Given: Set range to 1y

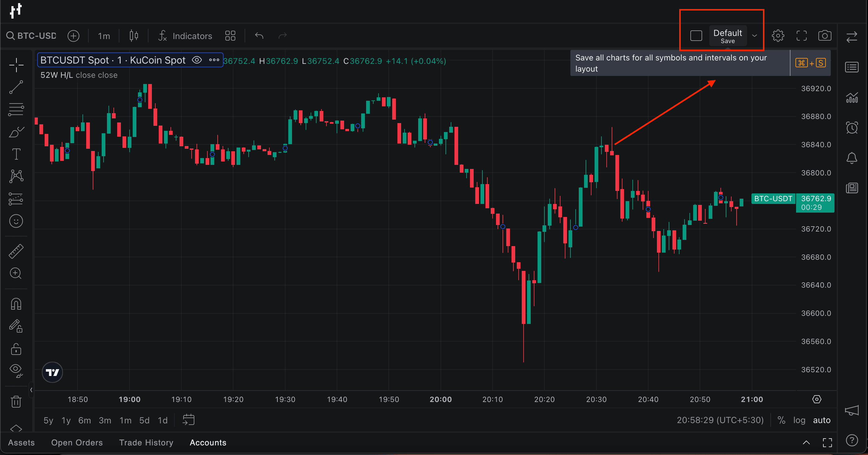Looking at the screenshot, I should [x=66, y=421].
